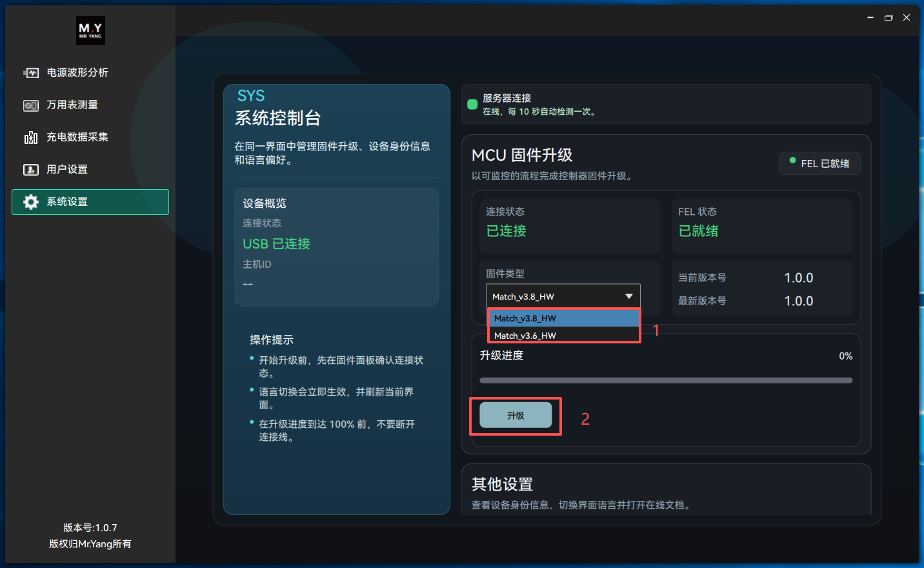Viewport: 924px width, 568px height.
Task: Click the 固件类型 label
Action: point(505,274)
